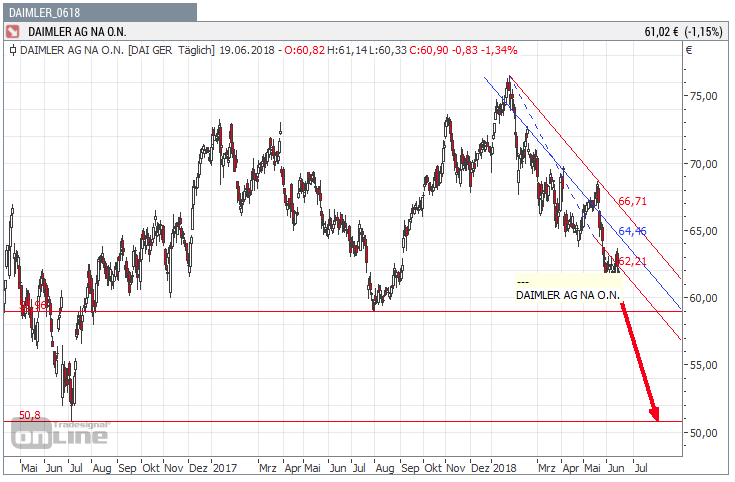Click the 70,00 price axis label
The width and height of the screenshot is (735, 482).
(704, 164)
